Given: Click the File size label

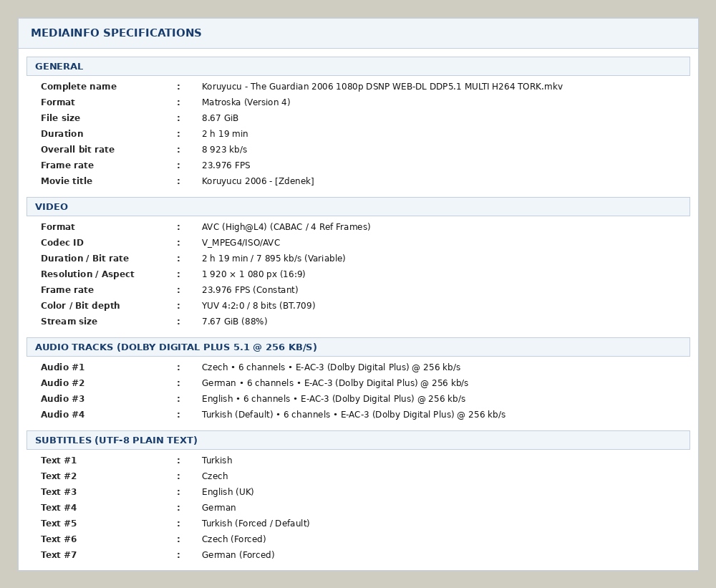Looking at the screenshot, I should 60,118.
